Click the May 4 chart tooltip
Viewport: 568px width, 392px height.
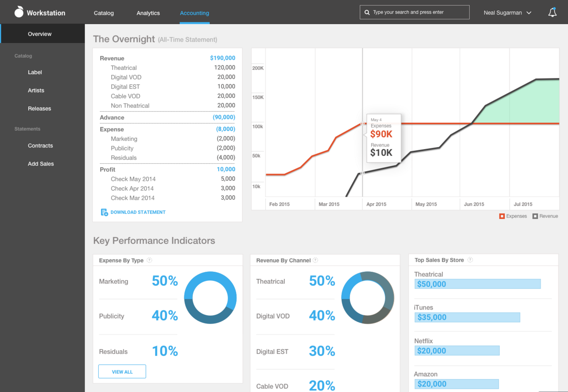(x=384, y=138)
